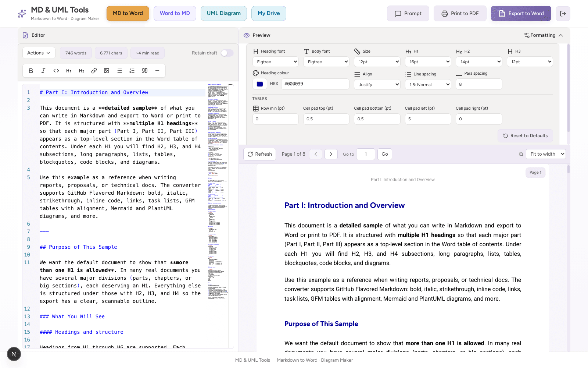Screen dimensions: 588x368
Task: Open the Size dropdown showing 12pt
Action: pos(377,62)
